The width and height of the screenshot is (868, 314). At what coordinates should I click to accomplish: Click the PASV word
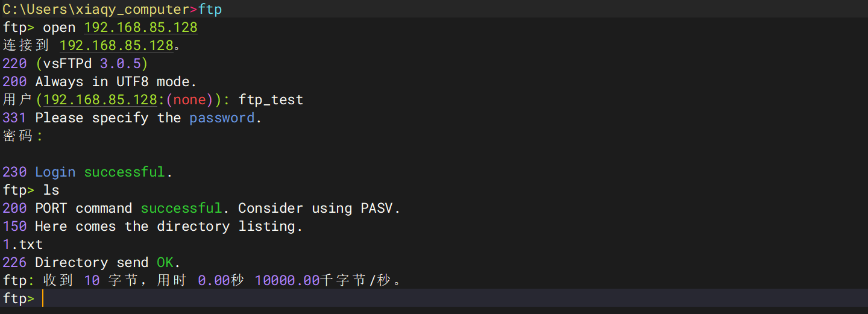[x=377, y=209]
